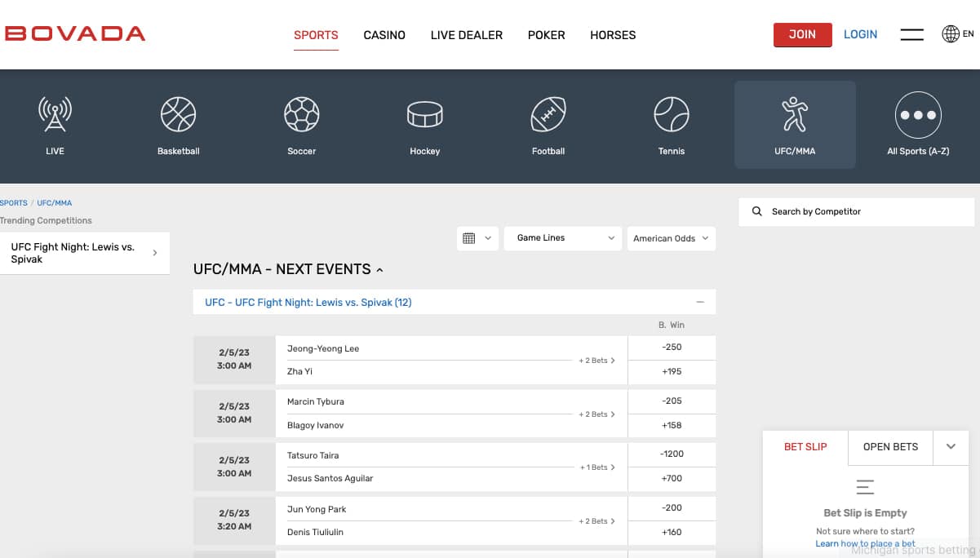This screenshot has height=558, width=980.
Task: Select the BET SLIP tab
Action: 805,446
